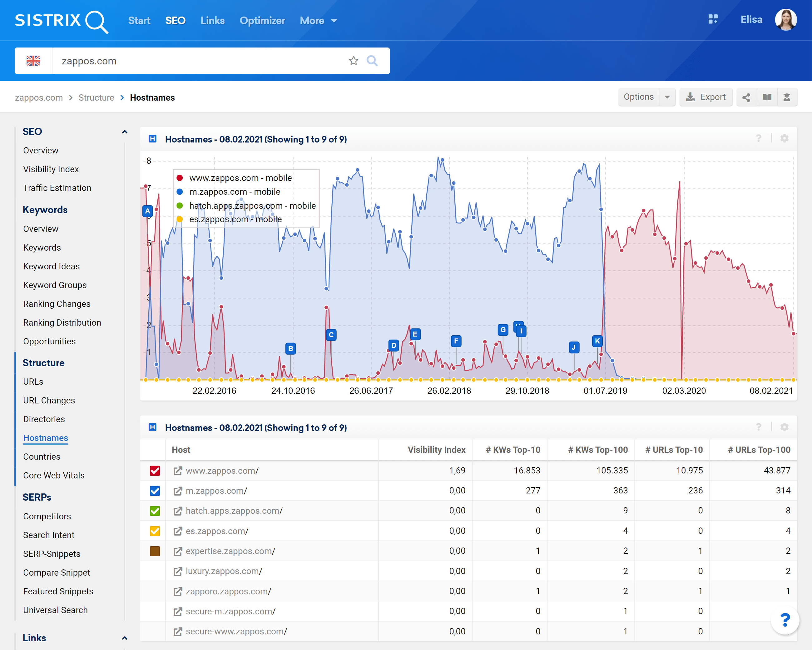Click event pin C on the chart
Screen dimensions: 812x650
331,335
